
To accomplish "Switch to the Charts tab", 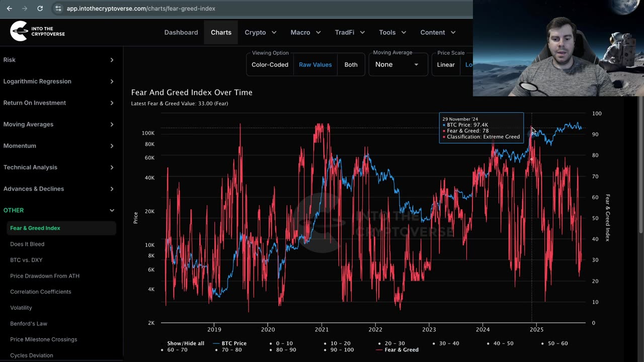I will point(221,32).
